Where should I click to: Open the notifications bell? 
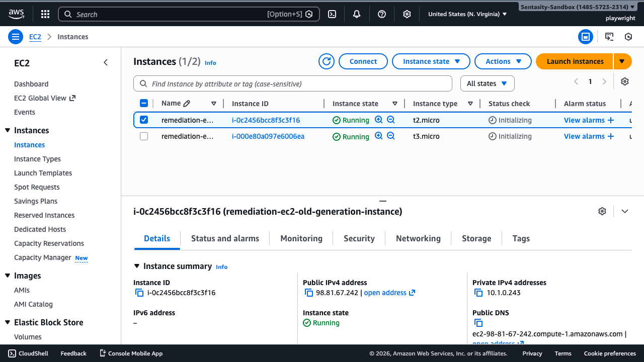(356, 14)
